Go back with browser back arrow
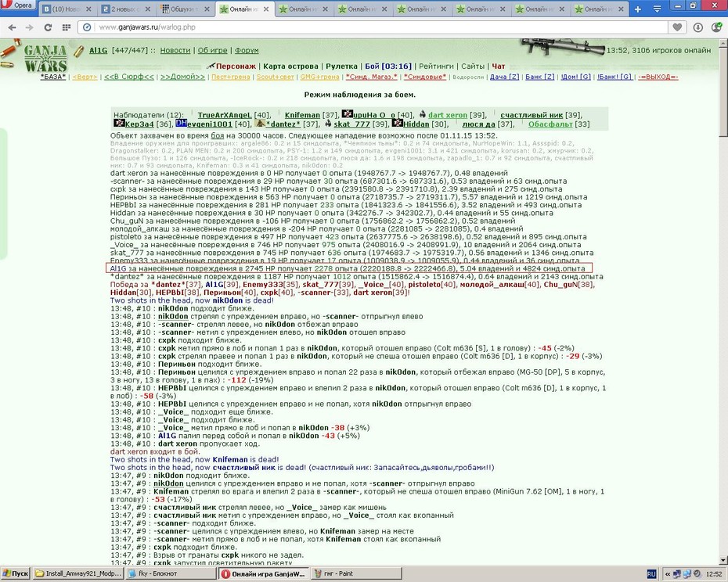The height and width of the screenshot is (582, 728). tap(13, 27)
